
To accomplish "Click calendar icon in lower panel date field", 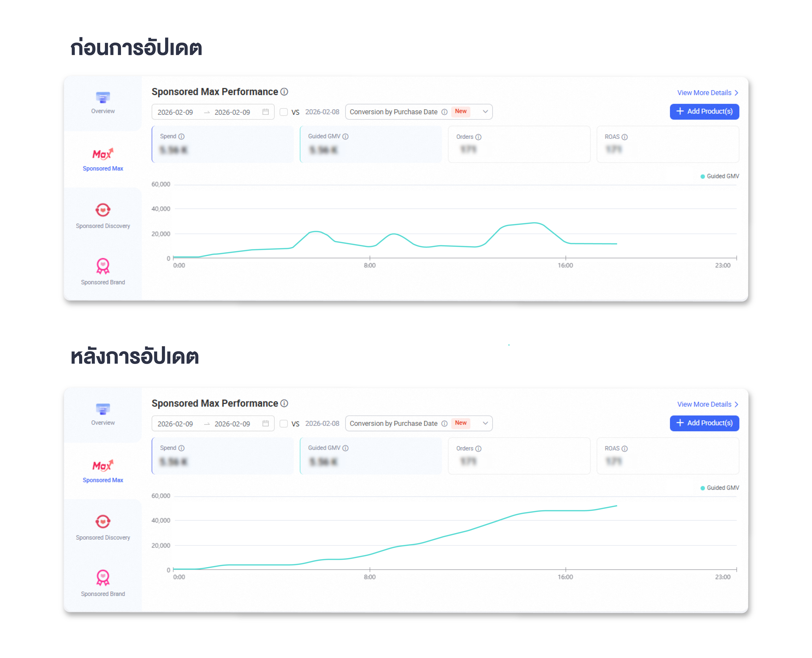I will 266,423.
